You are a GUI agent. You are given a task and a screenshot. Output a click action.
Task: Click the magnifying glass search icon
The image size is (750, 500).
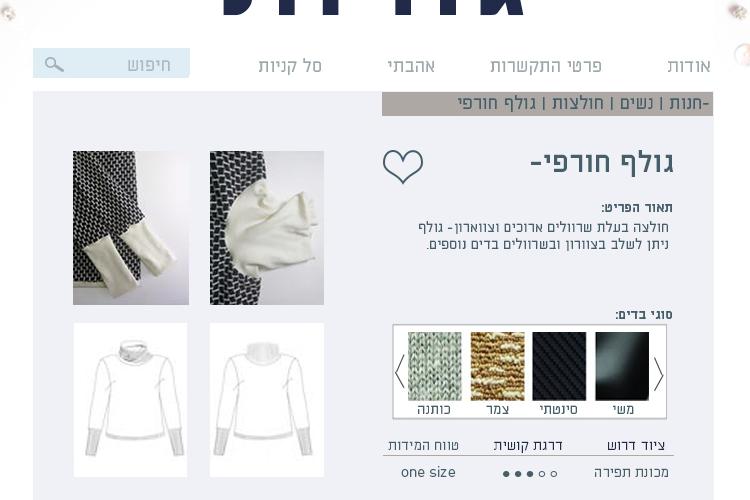(x=54, y=64)
